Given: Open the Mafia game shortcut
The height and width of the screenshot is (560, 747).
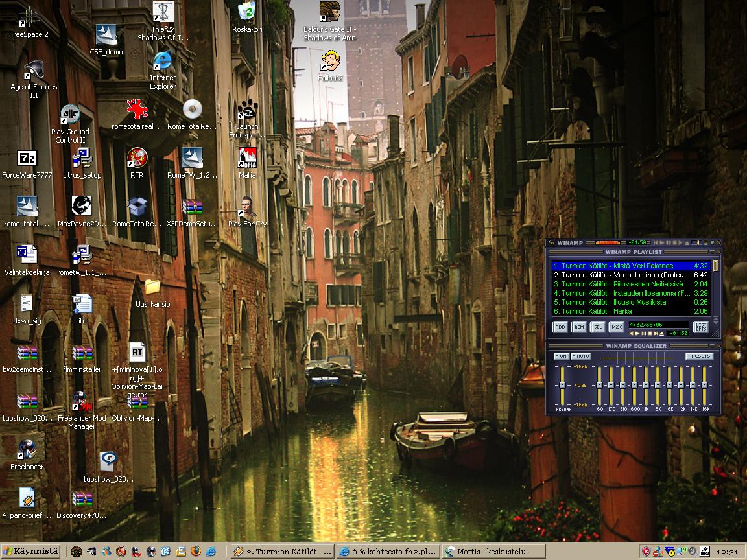Looking at the screenshot, I should tap(247, 163).
